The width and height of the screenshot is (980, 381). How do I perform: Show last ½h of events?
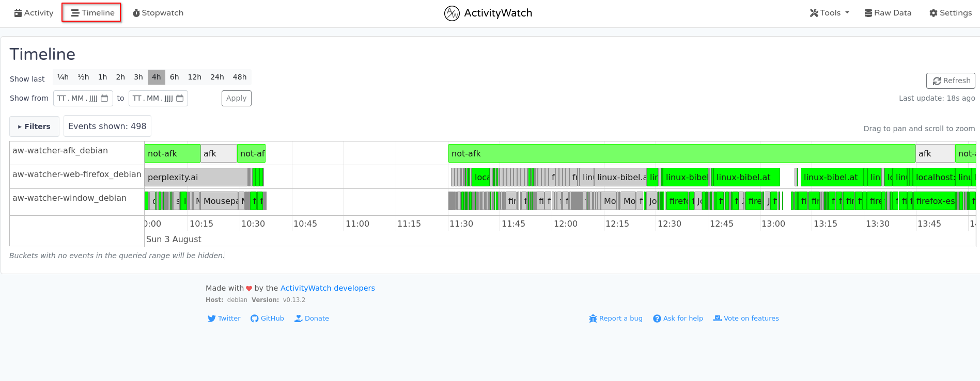point(83,77)
